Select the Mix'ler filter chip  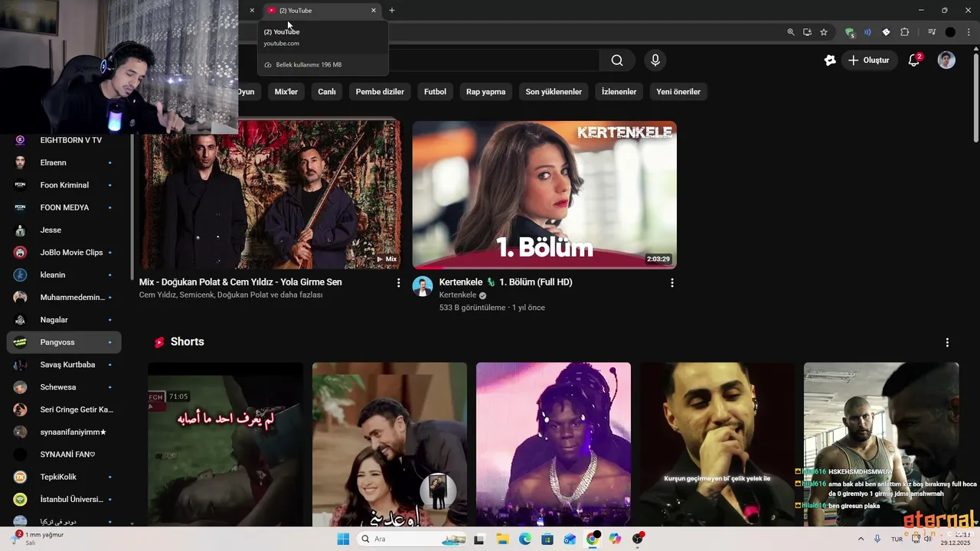click(x=286, y=92)
